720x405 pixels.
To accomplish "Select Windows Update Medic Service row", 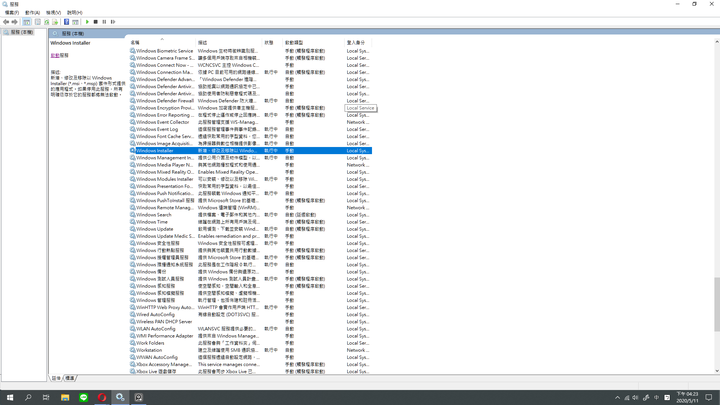I will pos(250,236).
